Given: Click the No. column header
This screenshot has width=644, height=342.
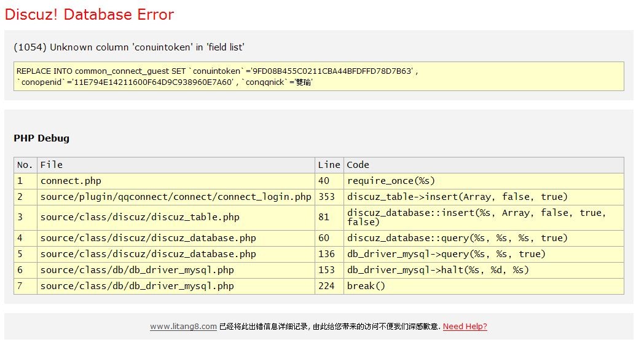Looking at the screenshot, I should 25,165.
